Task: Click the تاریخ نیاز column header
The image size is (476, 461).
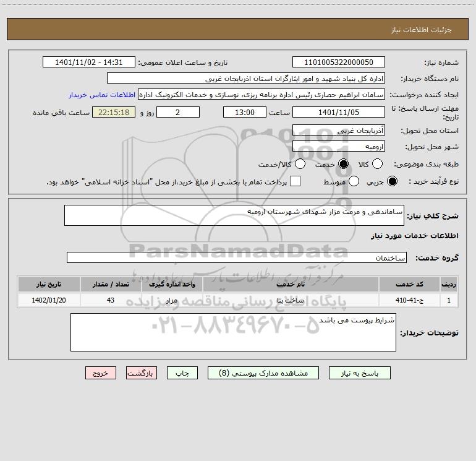Action: pyautogui.click(x=49, y=284)
